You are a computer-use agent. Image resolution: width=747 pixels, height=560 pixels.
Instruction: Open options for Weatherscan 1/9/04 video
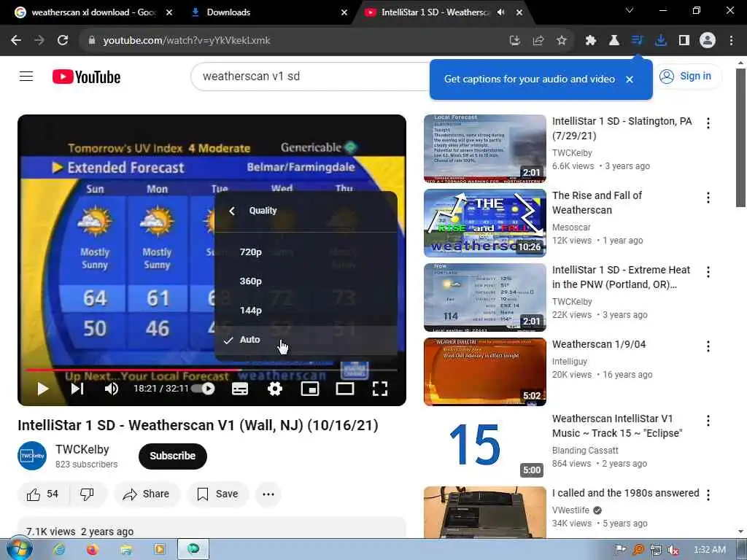[708, 346]
